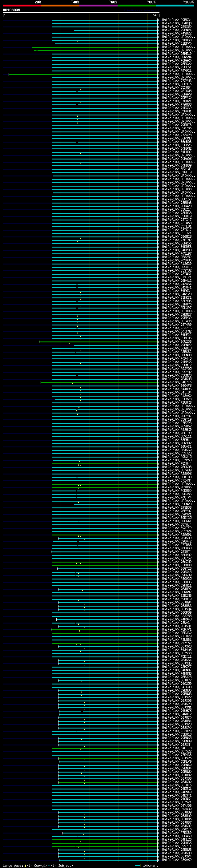
Task: Select the UniRef100_P28996 label
Action: (177, 474)
